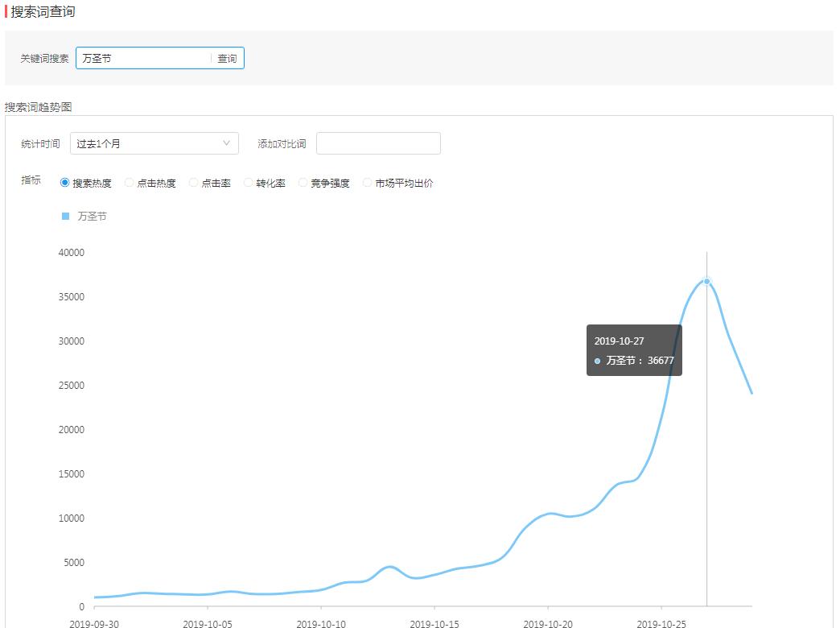Focus the 关键词搜索 input containing 万圣节
The height and width of the screenshot is (628, 840).
(143, 59)
